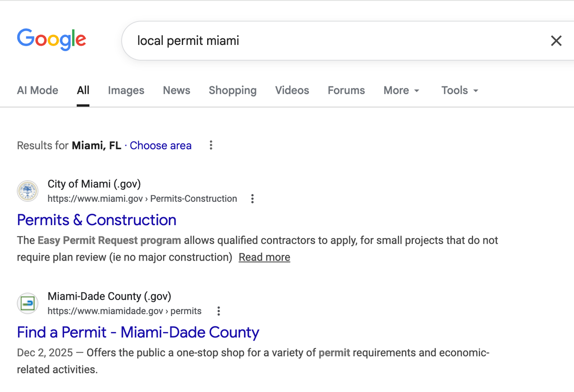The height and width of the screenshot is (392, 574).
Task: Expand the More search options dropdown
Action: point(401,90)
